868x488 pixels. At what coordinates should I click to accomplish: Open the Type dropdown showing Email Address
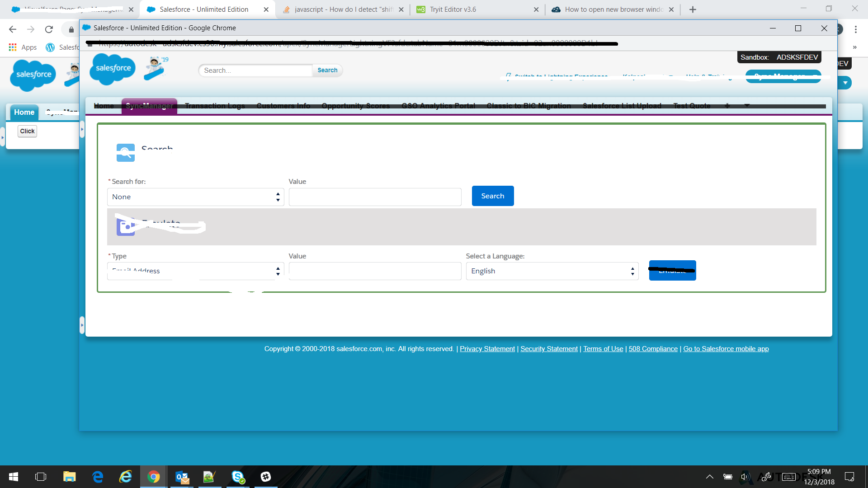(x=195, y=271)
